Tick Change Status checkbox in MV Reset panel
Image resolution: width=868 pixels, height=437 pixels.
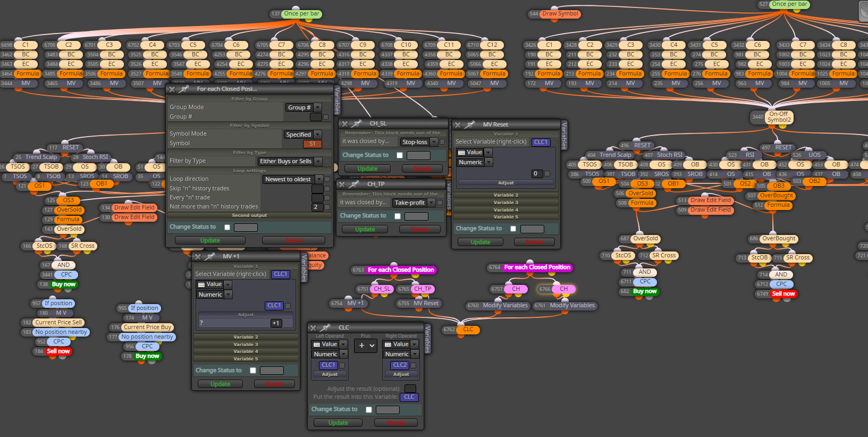[x=513, y=229]
